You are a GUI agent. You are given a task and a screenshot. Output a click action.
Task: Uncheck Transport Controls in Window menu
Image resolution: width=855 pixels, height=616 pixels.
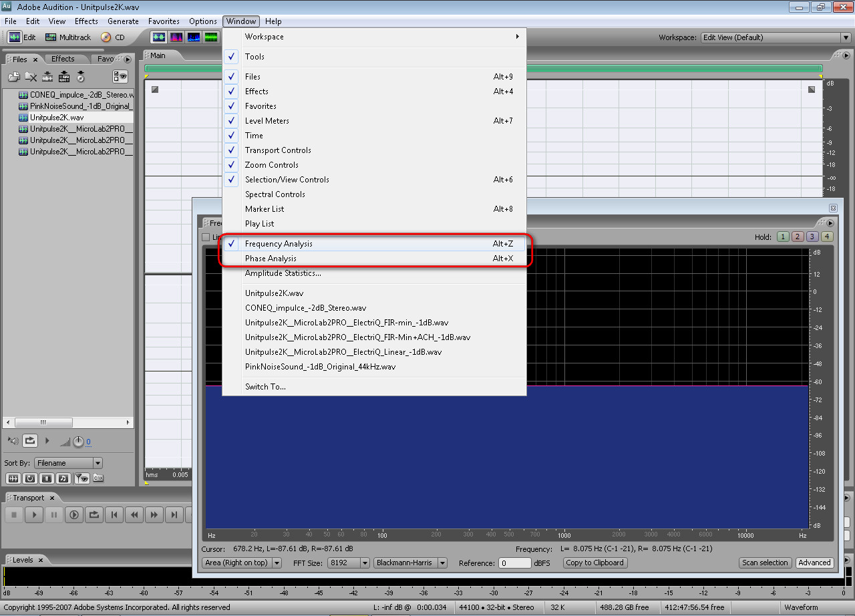tap(374, 150)
